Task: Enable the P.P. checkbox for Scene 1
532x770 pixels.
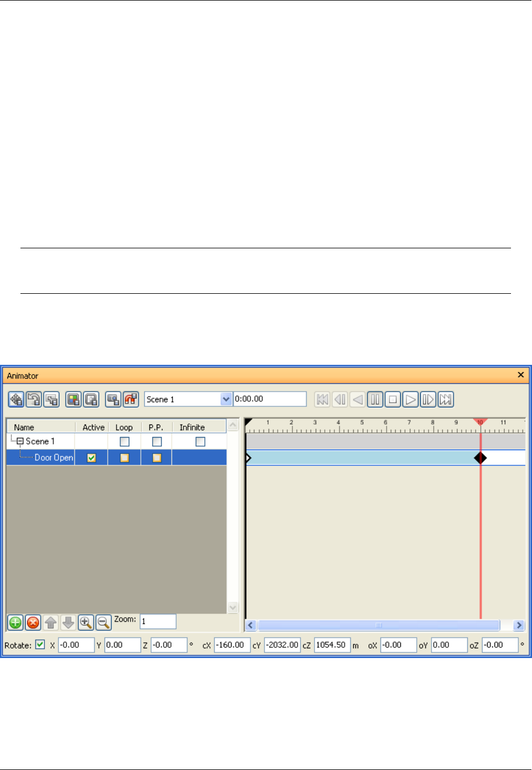Action: click(x=157, y=442)
